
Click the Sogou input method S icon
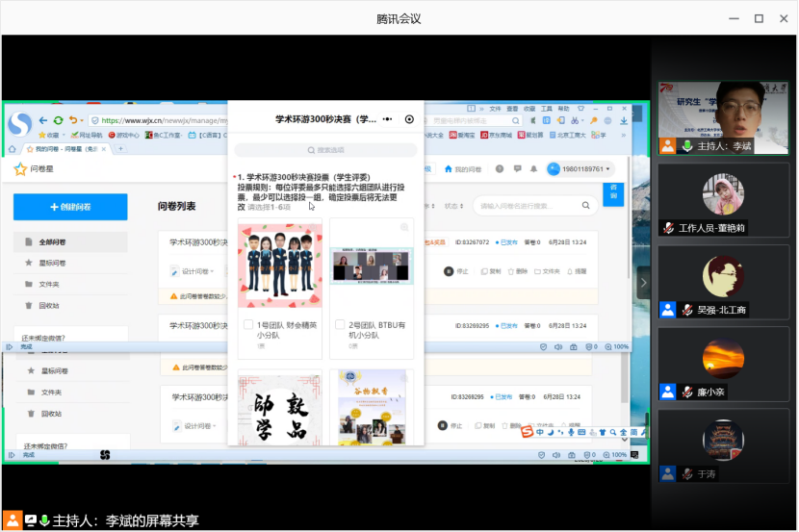coord(527,432)
